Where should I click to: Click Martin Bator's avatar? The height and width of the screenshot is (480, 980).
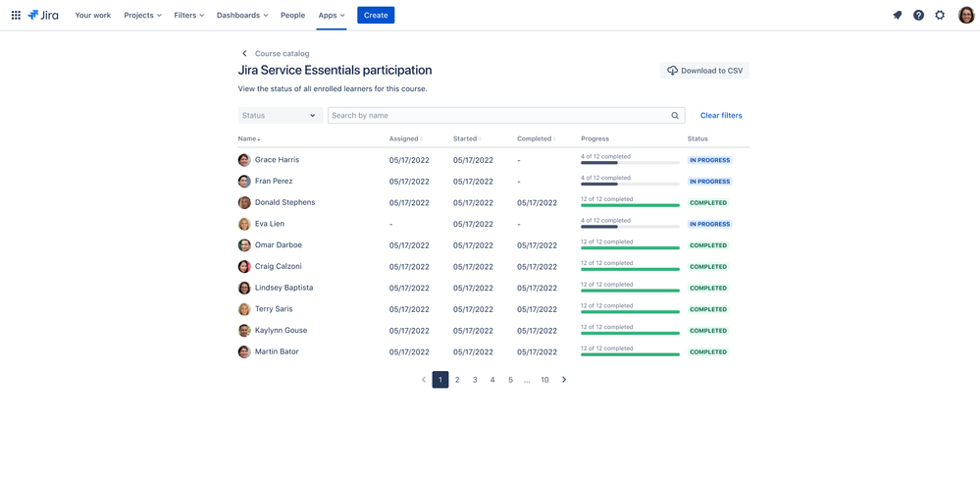pos(244,351)
